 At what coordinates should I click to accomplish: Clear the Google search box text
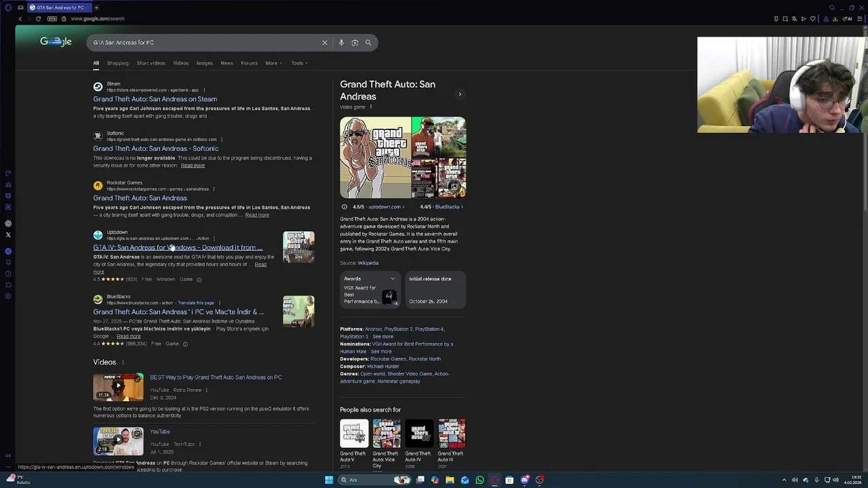click(324, 43)
